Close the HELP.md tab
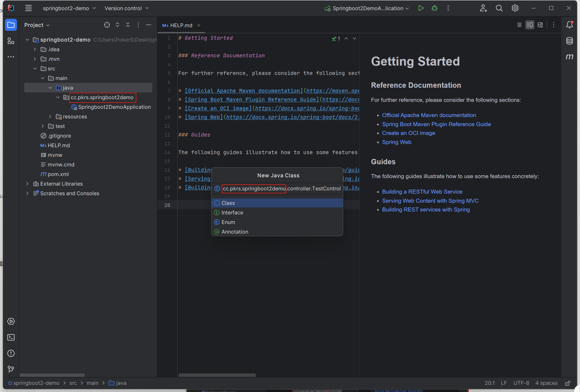Image resolution: width=580 pixels, height=392 pixels. coord(199,25)
